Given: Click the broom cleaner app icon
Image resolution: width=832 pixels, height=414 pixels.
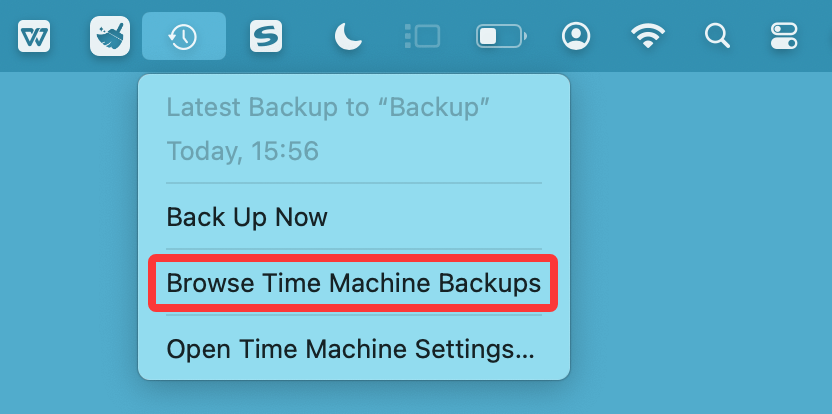Looking at the screenshot, I should click(x=109, y=37).
